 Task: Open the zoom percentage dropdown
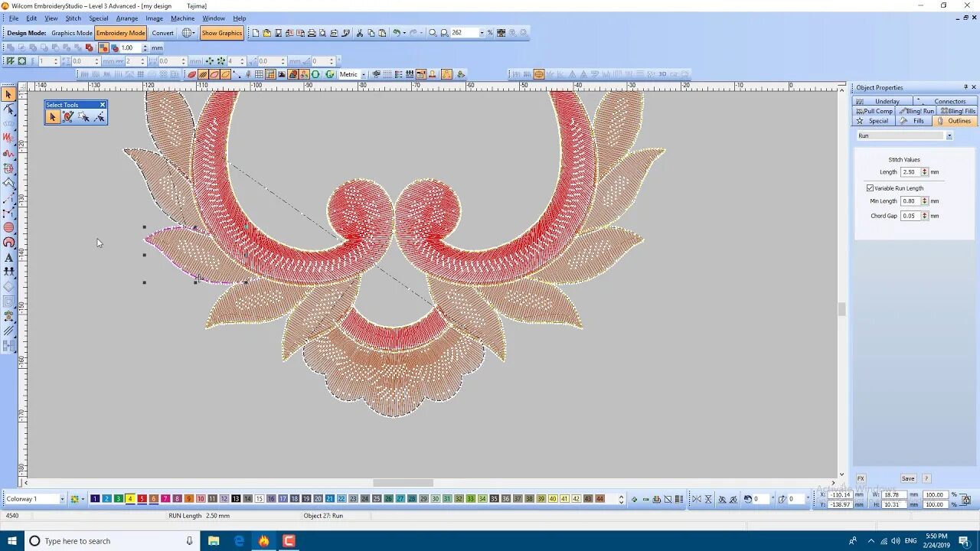(x=482, y=33)
